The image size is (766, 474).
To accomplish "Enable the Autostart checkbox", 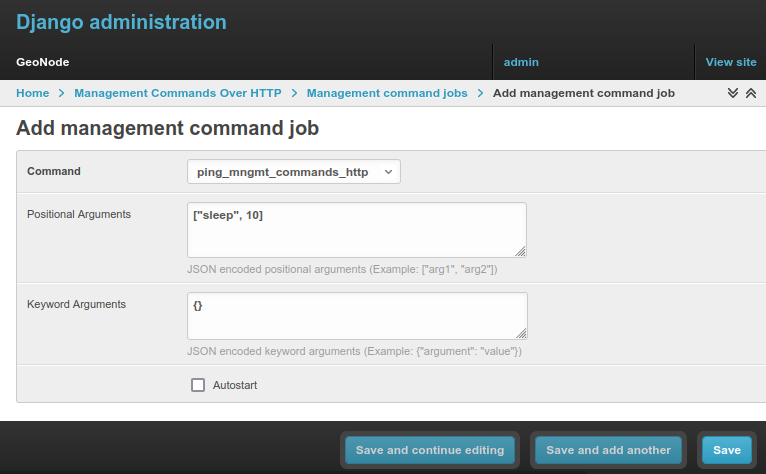I will [198, 385].
